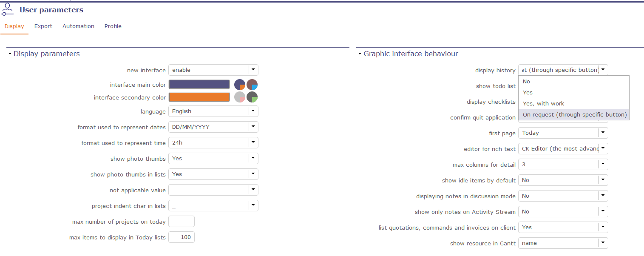Viewport: 644px width, 256px height.
Task: Apply the brown and blue theme preset
Action: coord(252,84)
